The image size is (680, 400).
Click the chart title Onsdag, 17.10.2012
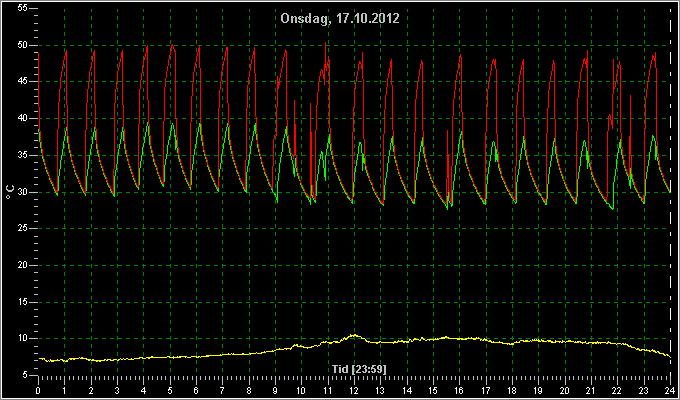340,19
